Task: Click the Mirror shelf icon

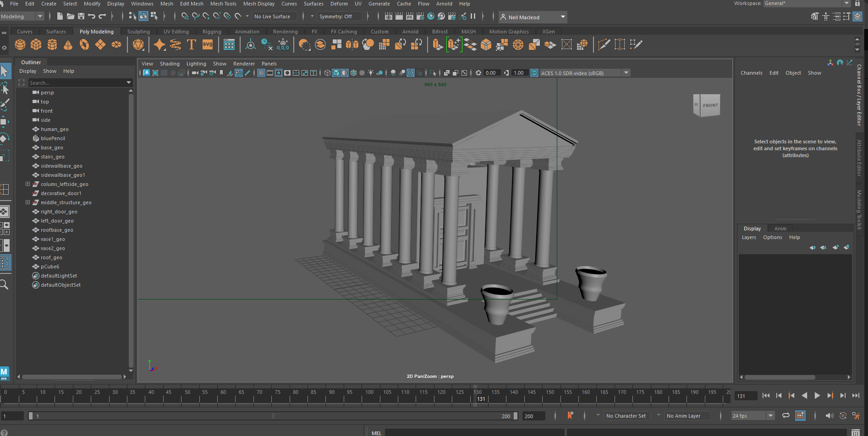Action: [x=352, y=44]
